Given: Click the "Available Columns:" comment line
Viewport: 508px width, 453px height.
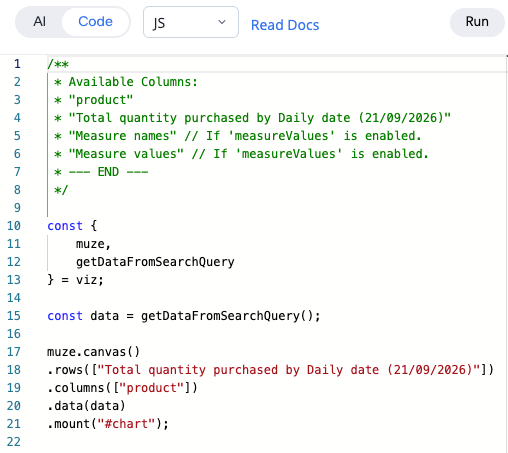Looking at the screenshot, I should [126, 82].
